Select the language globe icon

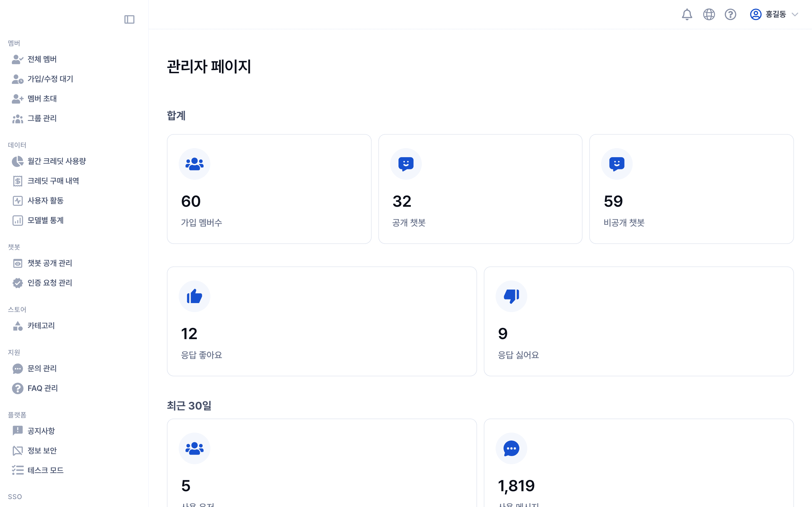709,14
